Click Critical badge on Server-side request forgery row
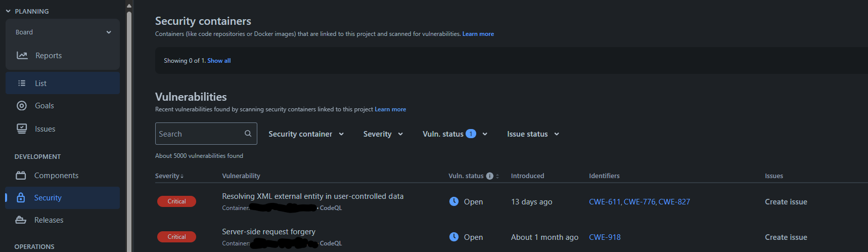The height and width of the screenshot is (252, 868). point(176,237)
